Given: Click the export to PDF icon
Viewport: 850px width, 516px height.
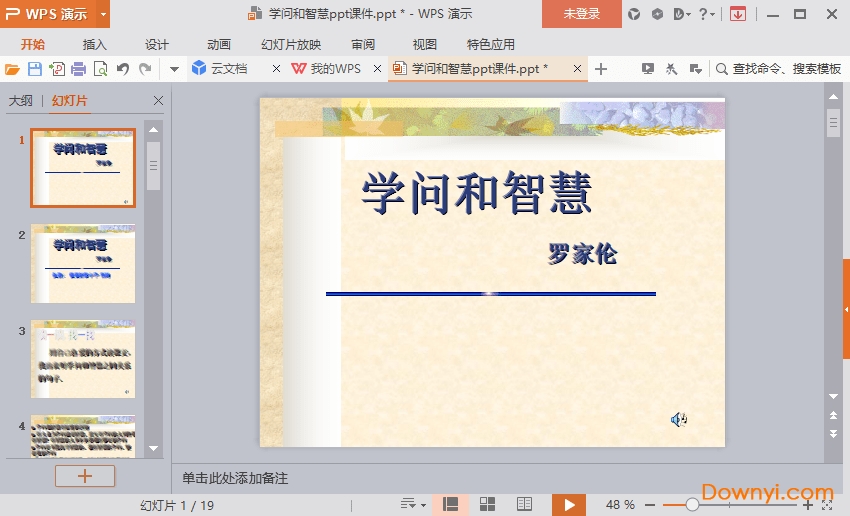Looking at the screenshot, I should (x=57, y=69).
